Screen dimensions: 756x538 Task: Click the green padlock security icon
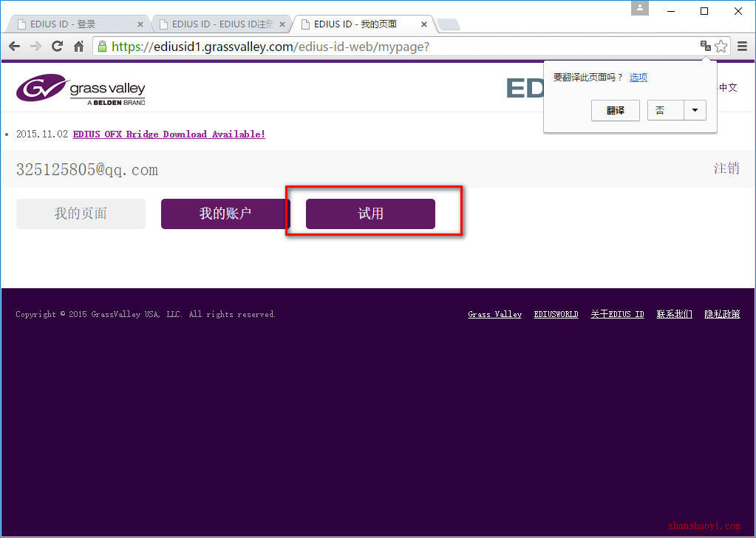102,47
